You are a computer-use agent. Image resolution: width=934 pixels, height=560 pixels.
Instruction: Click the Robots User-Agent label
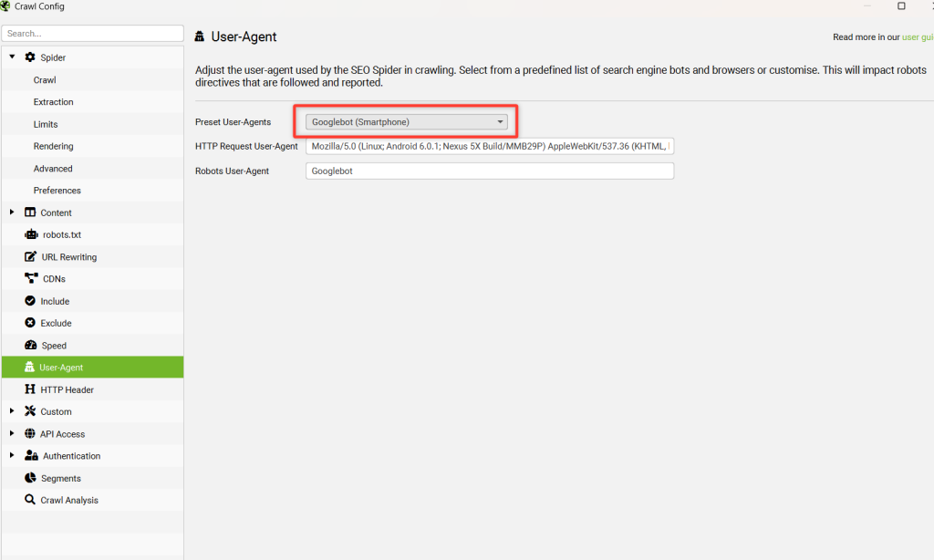(233, 171)
